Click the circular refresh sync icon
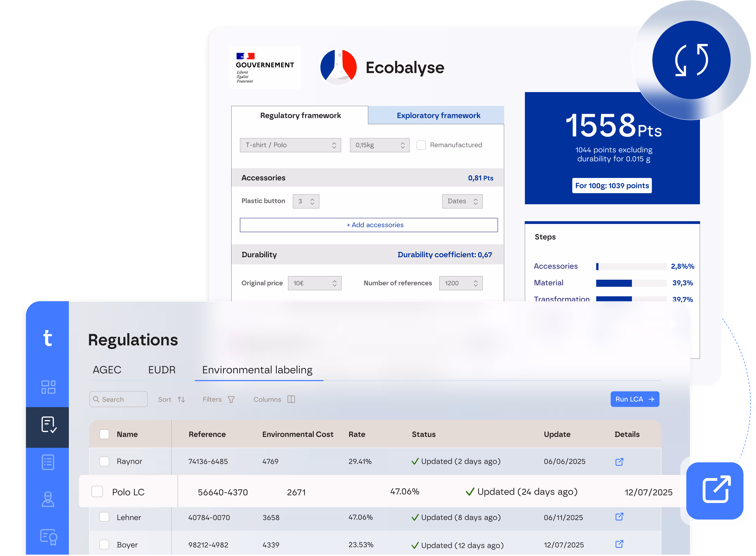The width and height of the screenshot is (756, 556). tap(691, 60)
